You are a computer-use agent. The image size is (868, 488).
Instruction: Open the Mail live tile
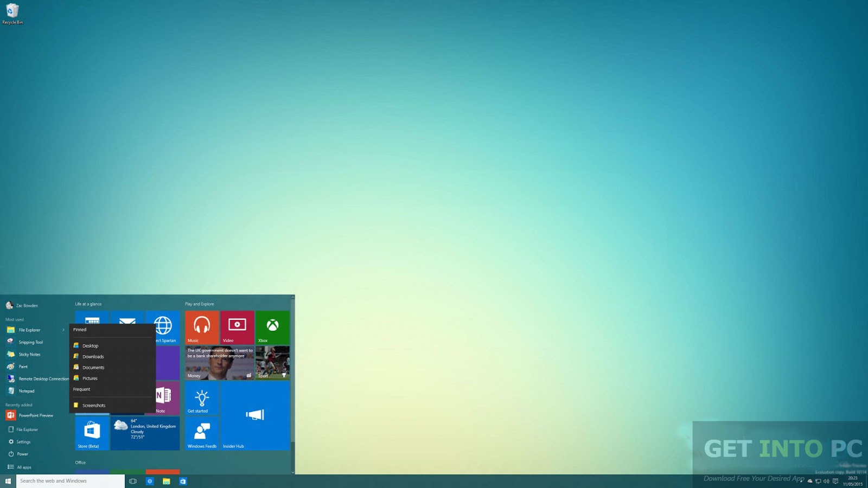click(x=127, y=318)
